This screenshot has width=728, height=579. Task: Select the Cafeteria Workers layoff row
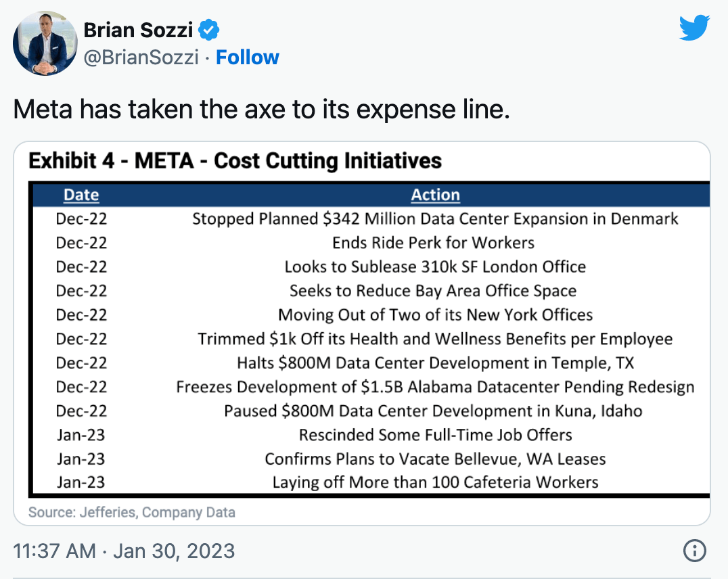tap(371, 482)
